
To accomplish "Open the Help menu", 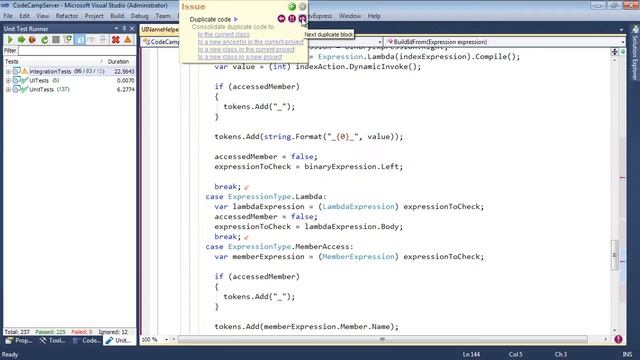I will 374,16.
